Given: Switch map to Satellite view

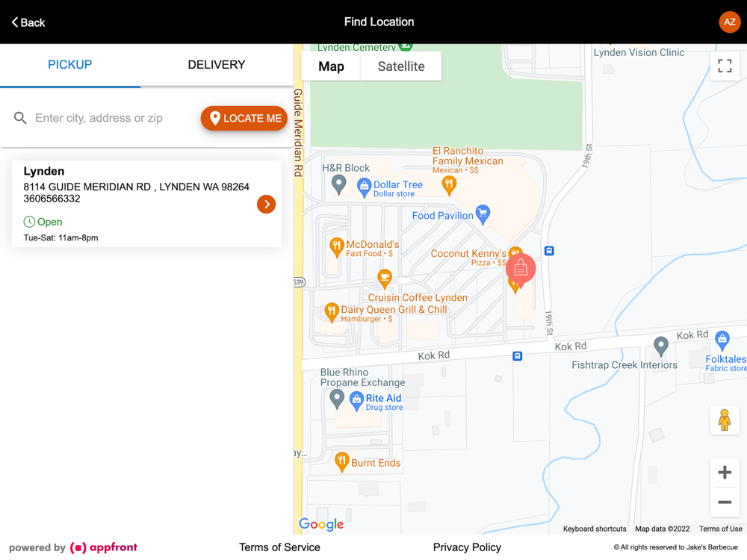Looking at the screenshot, I should [x=401, y=66].
